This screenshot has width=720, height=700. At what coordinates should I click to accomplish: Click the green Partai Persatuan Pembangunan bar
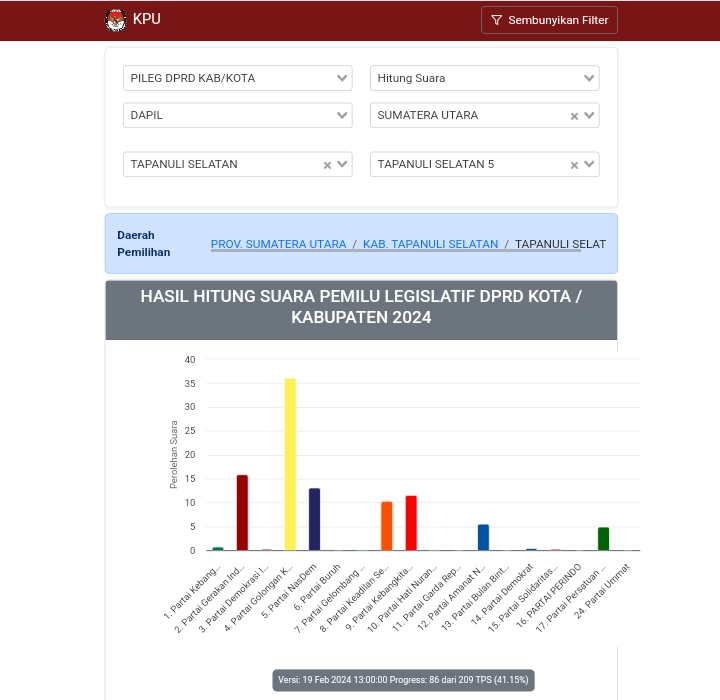pyautogui.click(x=603, y=538)
